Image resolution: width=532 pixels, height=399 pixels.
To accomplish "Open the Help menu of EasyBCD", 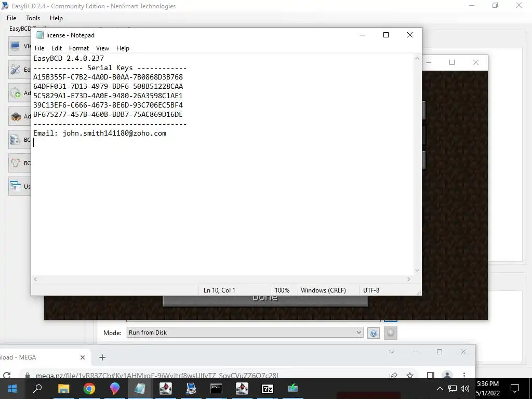I will pyautogui.click(x=56, y=18).
